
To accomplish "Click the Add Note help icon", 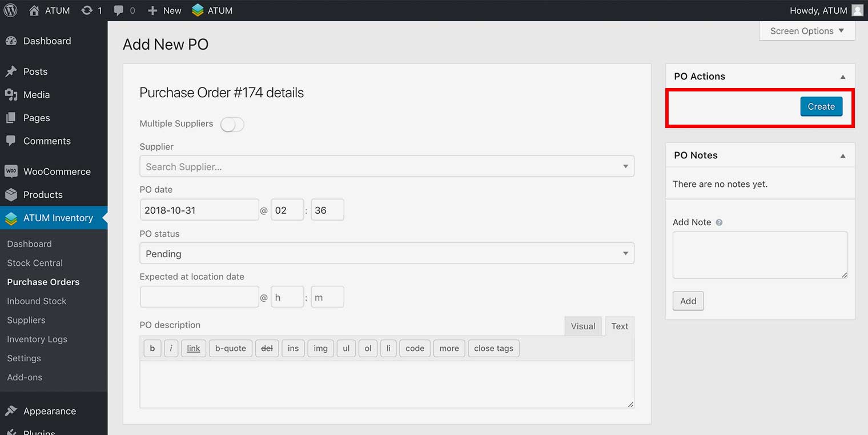I will tap(719, 222).
